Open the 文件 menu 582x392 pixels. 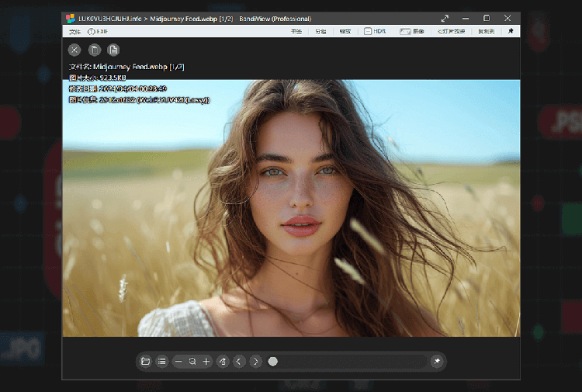74,32
